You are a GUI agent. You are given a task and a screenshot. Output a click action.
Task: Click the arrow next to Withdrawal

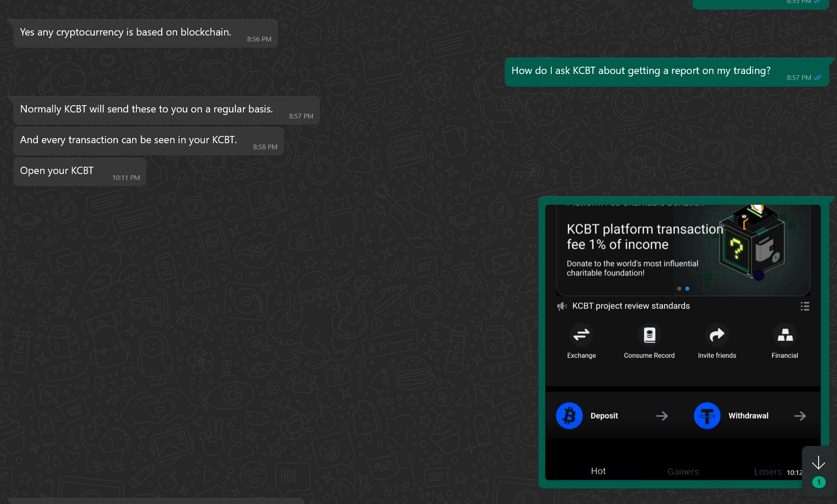(800, 416)
